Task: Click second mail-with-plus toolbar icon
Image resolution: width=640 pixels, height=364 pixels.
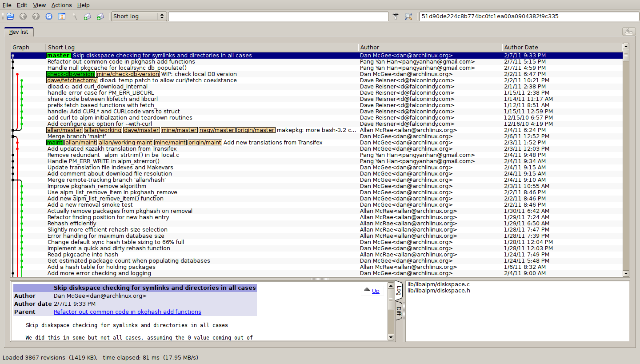Action: point(100,16)
